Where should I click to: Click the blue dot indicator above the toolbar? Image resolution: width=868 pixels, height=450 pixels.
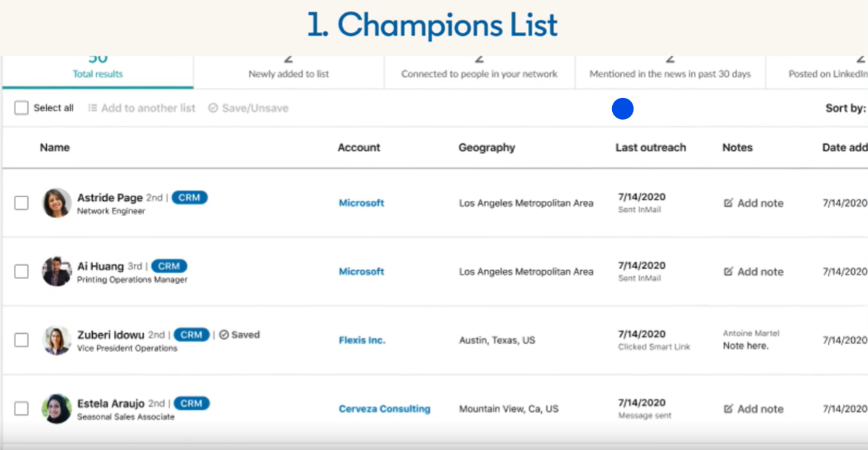point(622,108)
